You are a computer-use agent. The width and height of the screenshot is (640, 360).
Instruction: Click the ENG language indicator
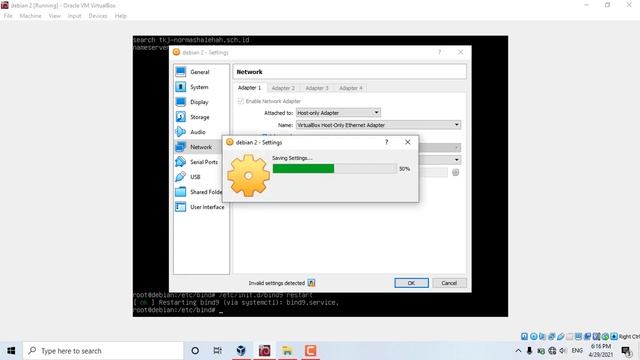coord(577,351)
